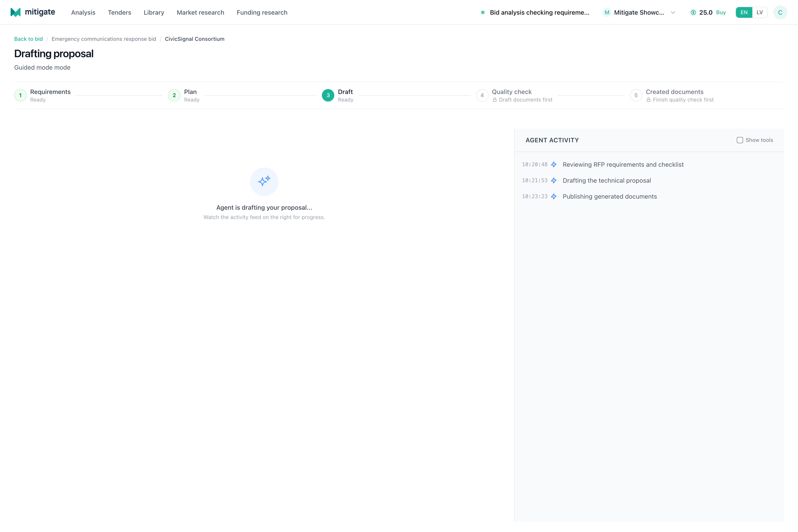Open the Bid analysis checking status text
The height and width of the screenshot is (532, 798).
pos(540,13)
